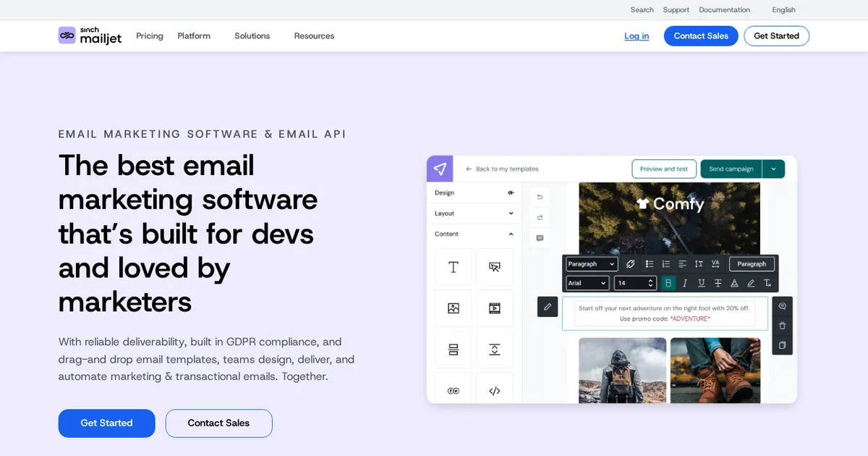Screen dimensions: 868x456
Task: Click the text alignment icon
Action: coord(682,264)
